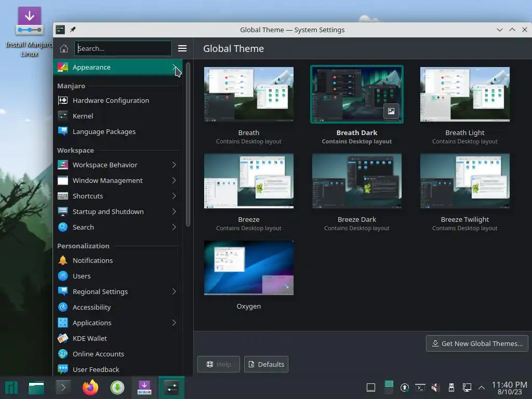Click the Accessibility icon
The width and height of the screenshot is (532, 399).
click(x=63, y=308)
